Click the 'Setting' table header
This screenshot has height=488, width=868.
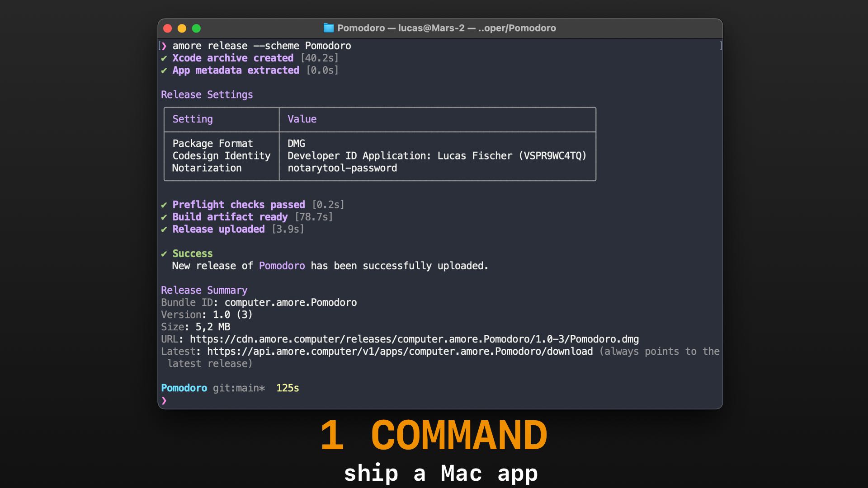point(193,119)
